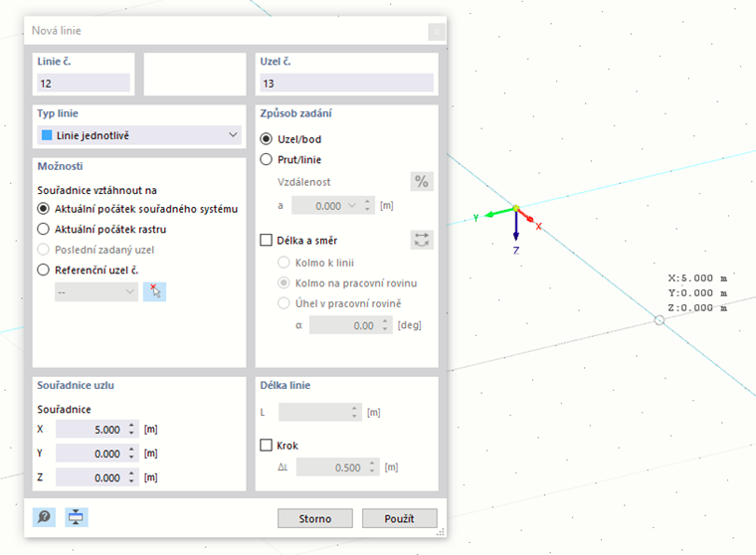The image size is (756, 555).
Task: Select Úhel v pracovní rovině option
Action: (x=283, y=303)
